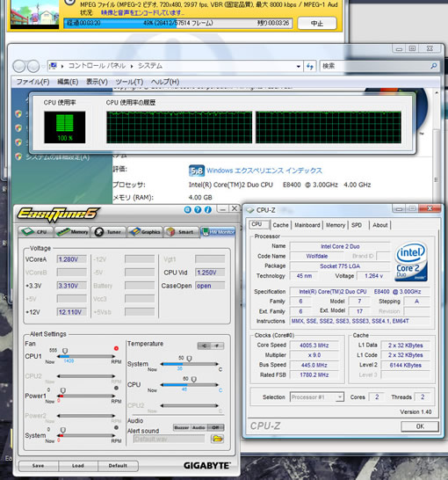Open the ツール(T) menu

click(129, 82)
